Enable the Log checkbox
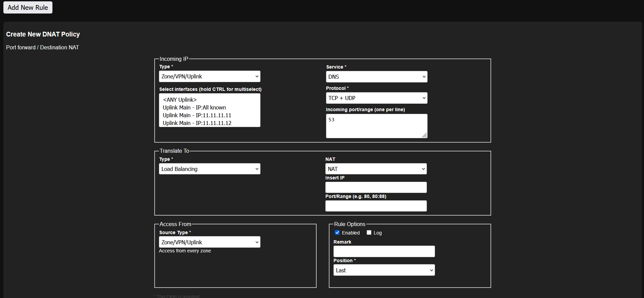Viewport: 644px width, 298px height. [x=369, y=232]
